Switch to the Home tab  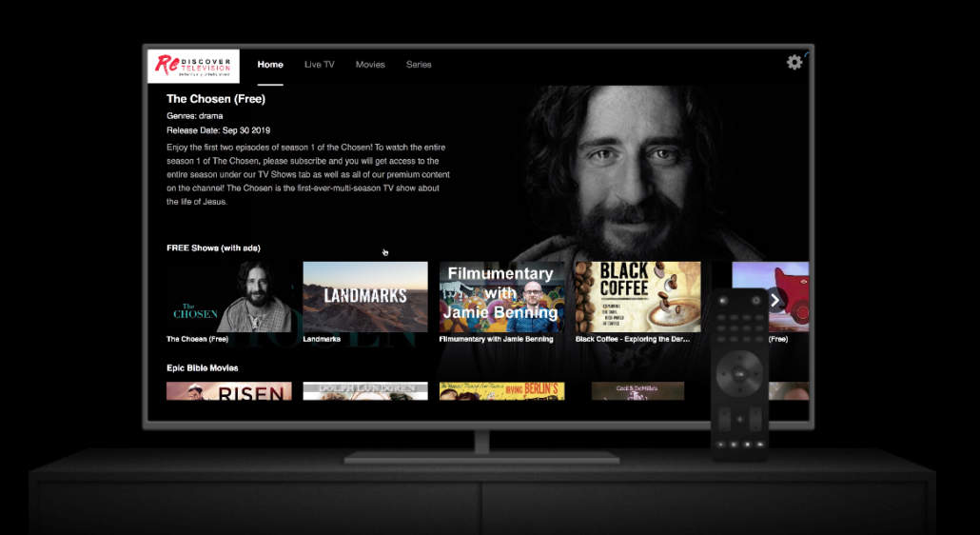[x=270, y=65]
